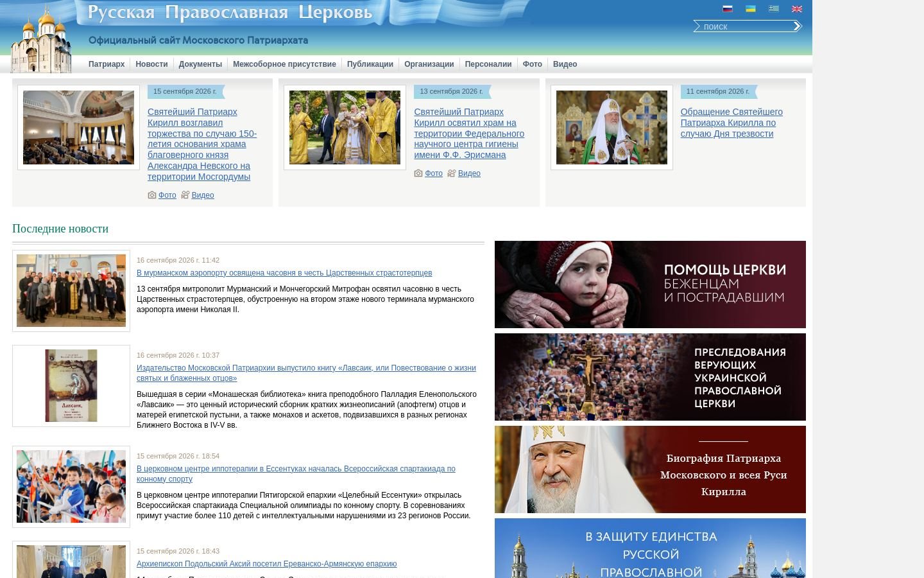Open Фото link for 15 сентября story

(x=167, y=195)
